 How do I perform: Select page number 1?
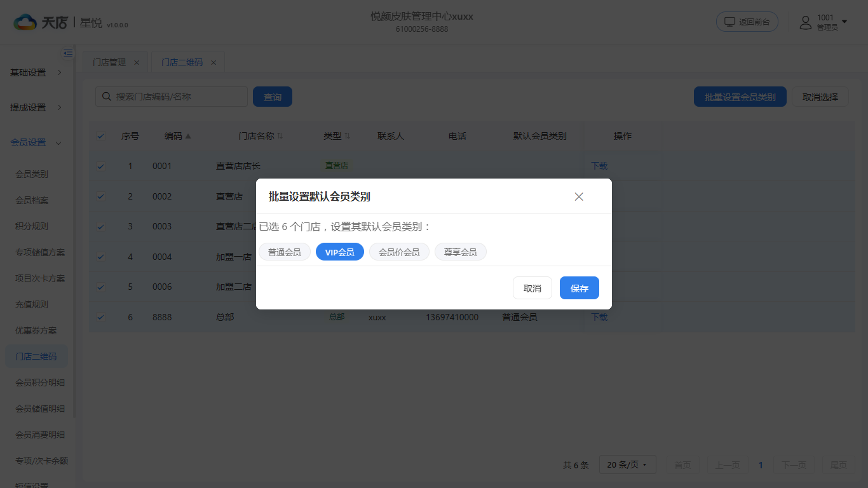pos(761,465)
